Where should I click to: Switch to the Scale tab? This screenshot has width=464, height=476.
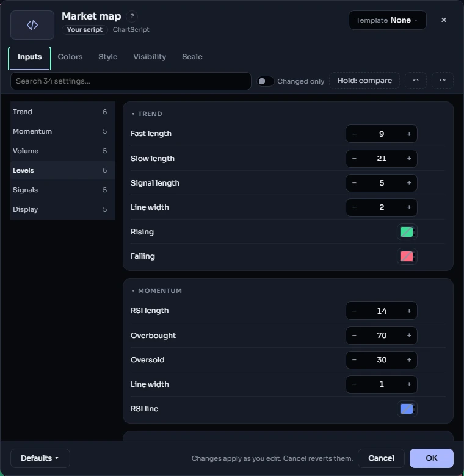tap(192, 57)
